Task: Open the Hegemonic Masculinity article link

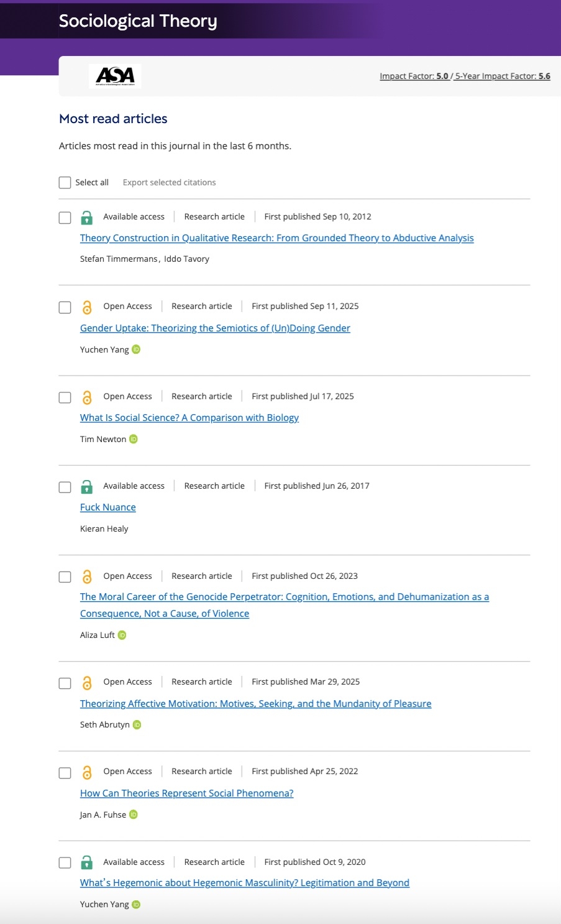Action: pyautogui.click(x=244, y=883)
